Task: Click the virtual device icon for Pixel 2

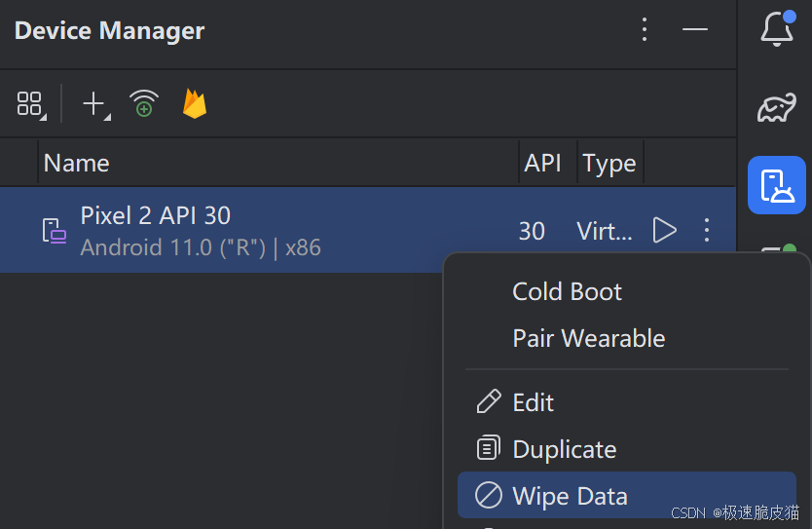Action: click(55, 231)
